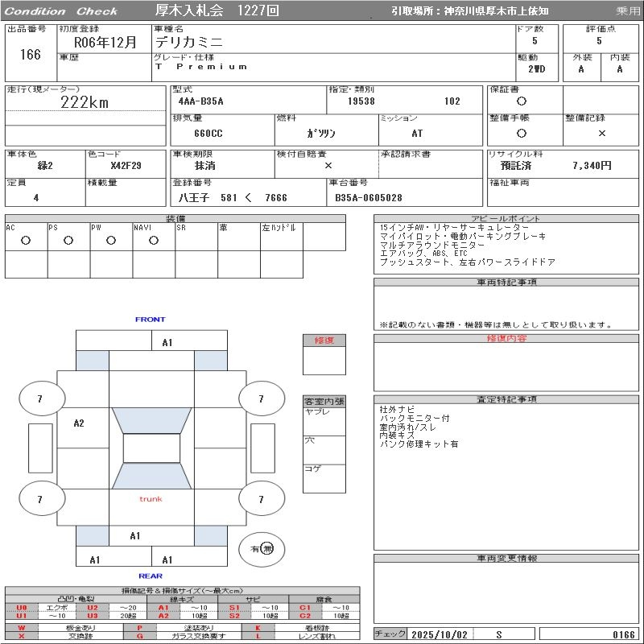Click the chassis number B35A-0605028
Screen dimensions: 644x644
pos(369,197)
